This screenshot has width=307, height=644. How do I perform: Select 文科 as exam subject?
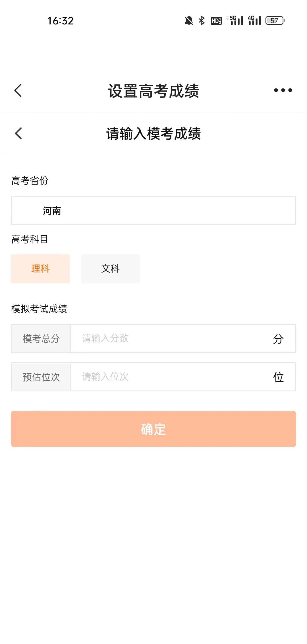tap(110, 269)
